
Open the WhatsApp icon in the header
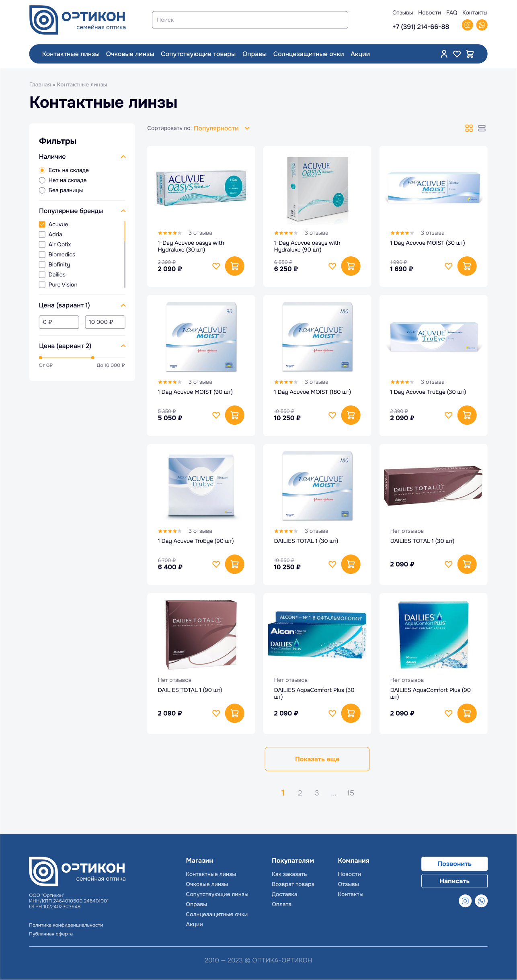click(482, 25)
